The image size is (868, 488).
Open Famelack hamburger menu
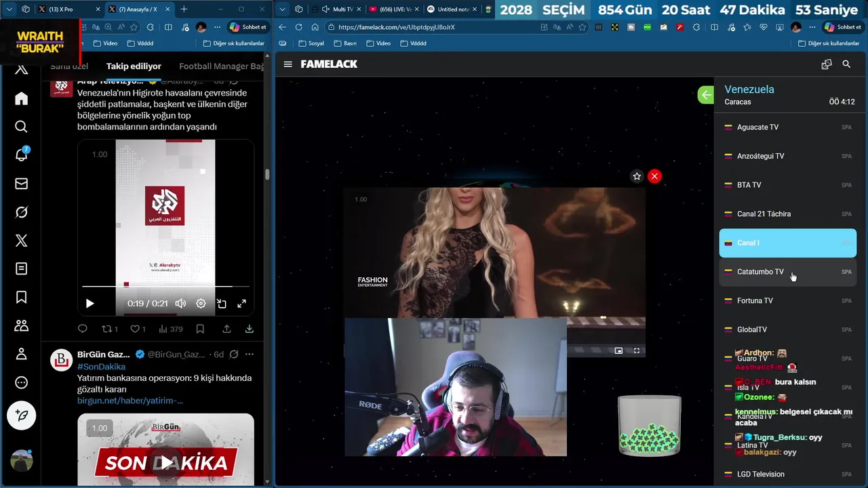288,64
